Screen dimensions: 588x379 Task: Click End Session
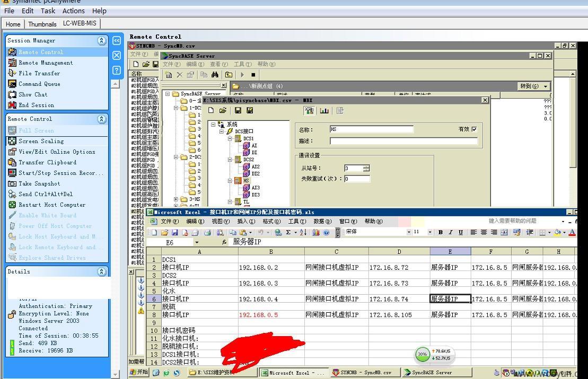[x=36, y=105]
